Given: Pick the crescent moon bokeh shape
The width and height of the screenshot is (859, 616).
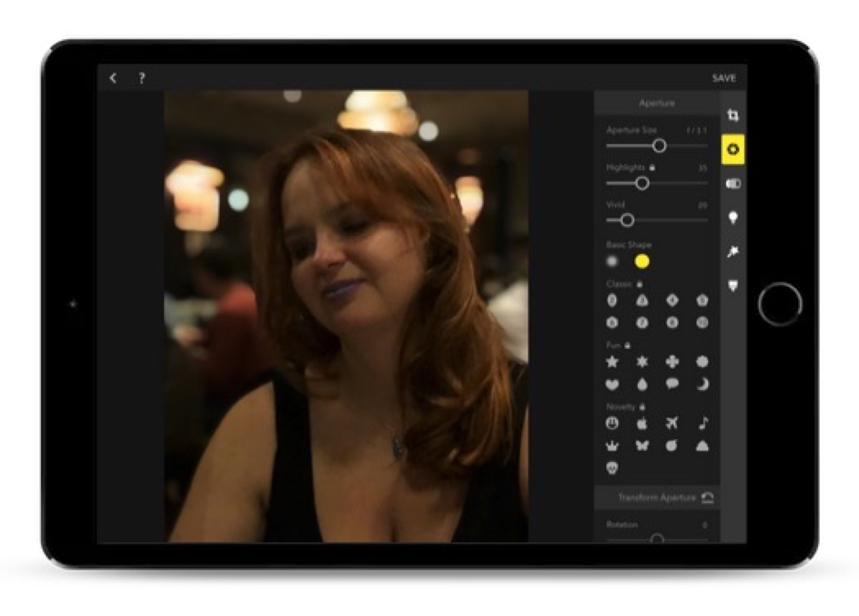Looking at the screenshot, I should pyautogui.click(x=702, y=384).
